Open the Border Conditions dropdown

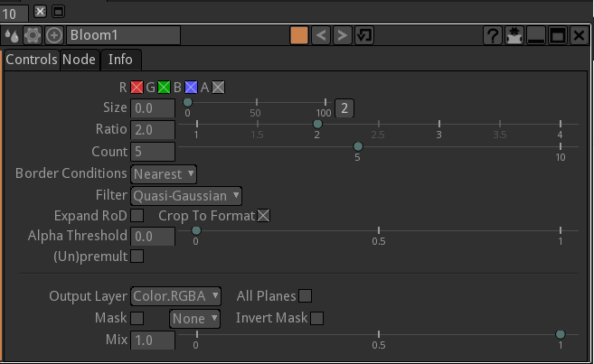[x=164, y=174]
